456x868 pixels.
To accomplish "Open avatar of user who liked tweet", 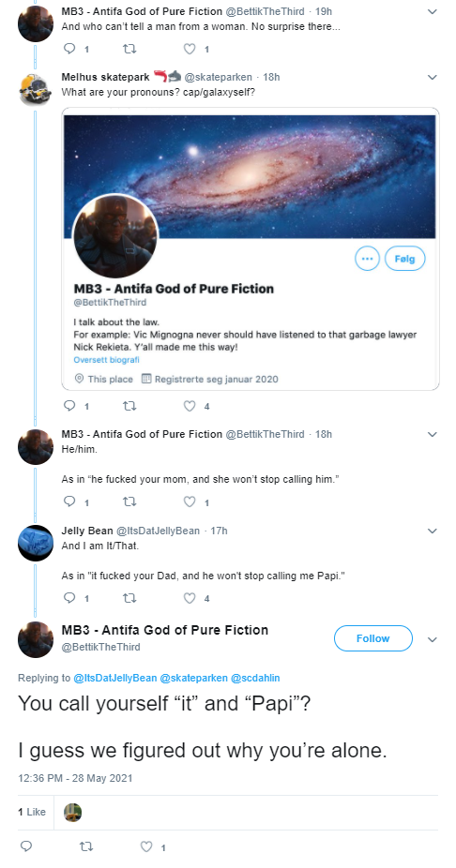I will coord(72,812).
